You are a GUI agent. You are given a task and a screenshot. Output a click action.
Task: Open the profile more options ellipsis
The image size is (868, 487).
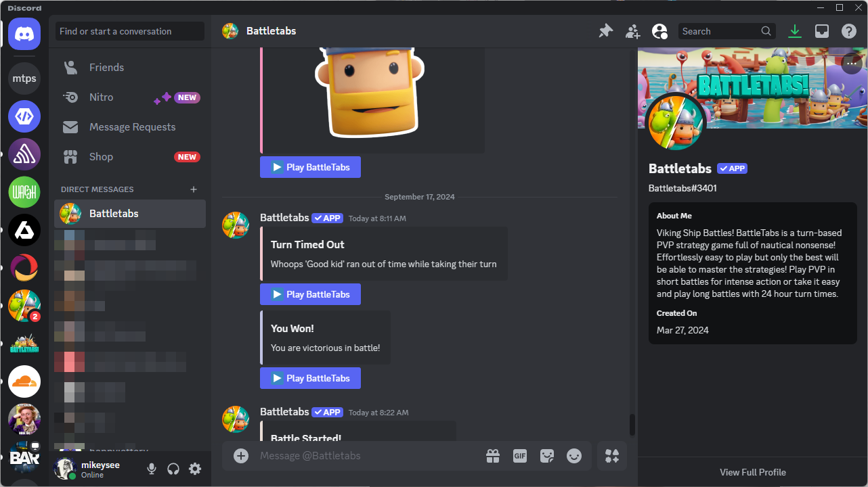(x=852, y=64)
